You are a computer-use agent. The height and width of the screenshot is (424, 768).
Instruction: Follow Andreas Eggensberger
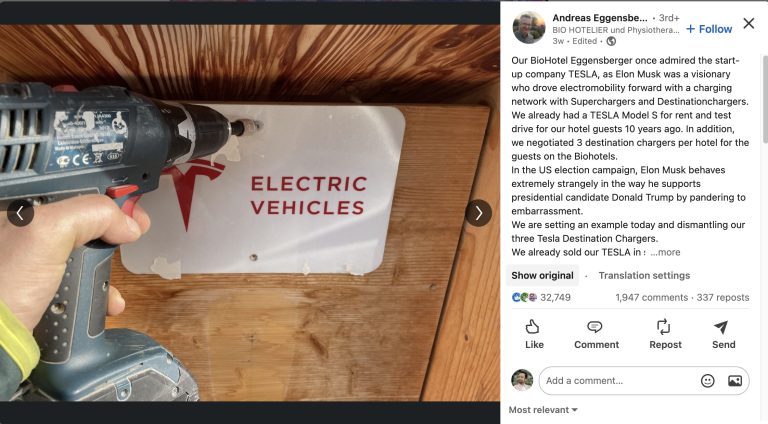(x=709, y=29)
